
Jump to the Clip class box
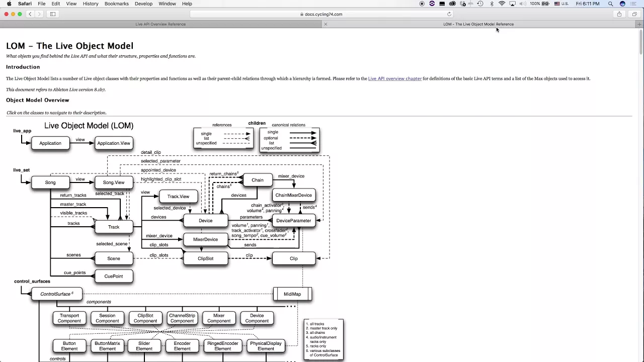click(294, 258)
